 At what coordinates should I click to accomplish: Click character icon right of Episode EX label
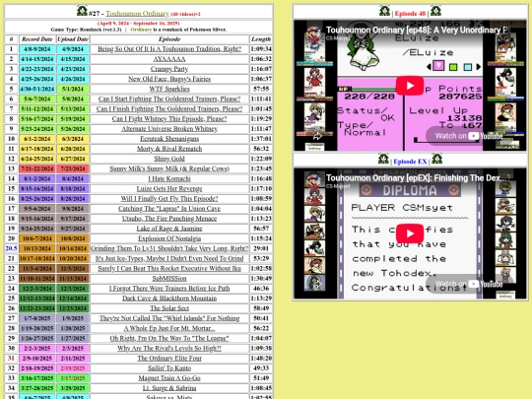(436, 159)
